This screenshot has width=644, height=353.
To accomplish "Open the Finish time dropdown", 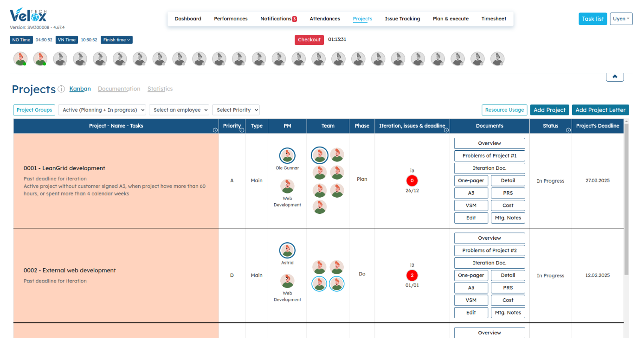I will click(116, 40).
